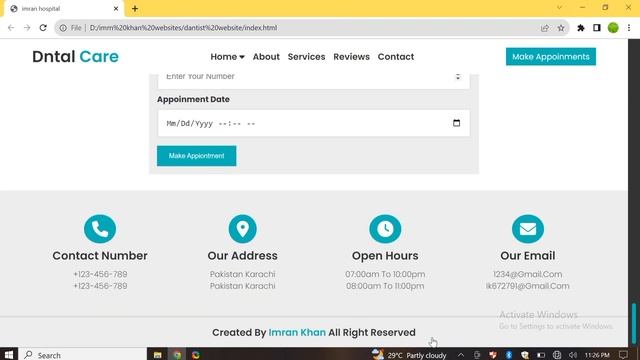This screenshot has width=640, height=360.
Task: Click the volume speaker icon in system tray
Action: coord(573,355)
